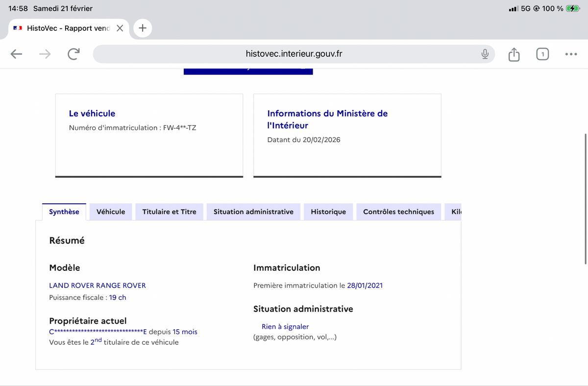Click the Informations du Ministère de l'Intérieur card
588x386 pixels.
[x=347, y=135]
